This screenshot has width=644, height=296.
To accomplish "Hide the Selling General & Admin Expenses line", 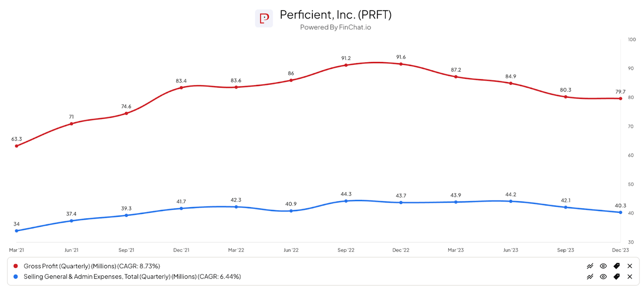I will (603, 276).
